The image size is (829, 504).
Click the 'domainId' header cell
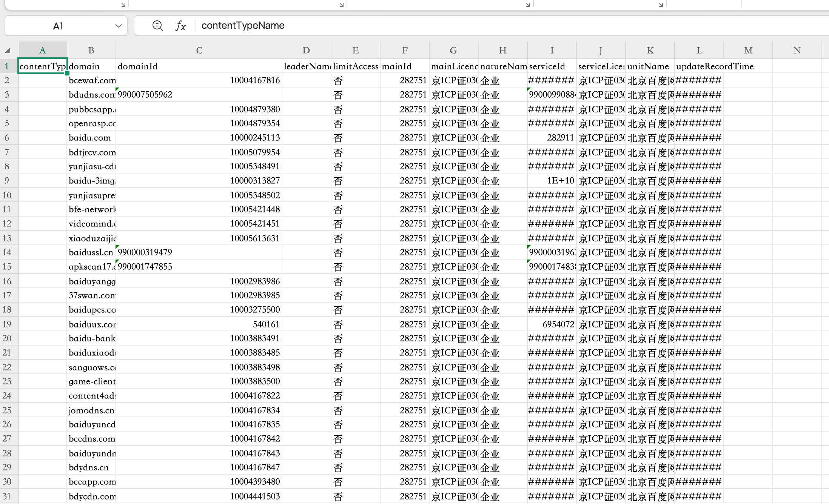point(199,66)
